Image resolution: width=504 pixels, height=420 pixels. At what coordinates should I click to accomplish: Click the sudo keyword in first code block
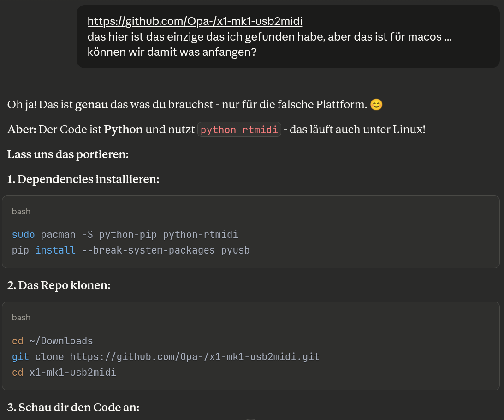point(23,235)
